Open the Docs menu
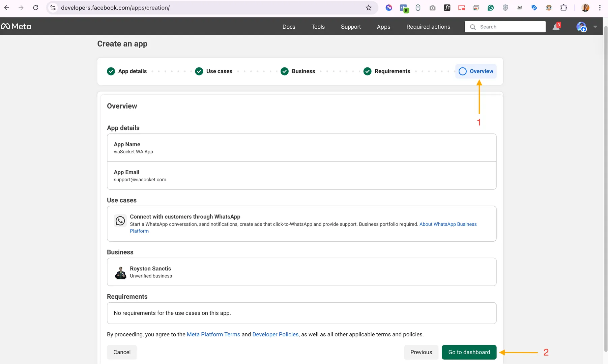 click(289, 27)
